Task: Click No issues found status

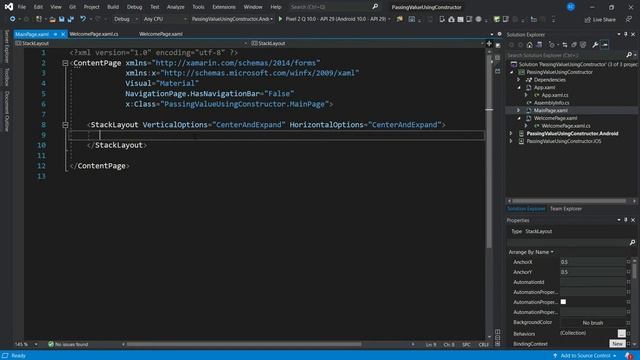Action: click(x=68, y=344)
